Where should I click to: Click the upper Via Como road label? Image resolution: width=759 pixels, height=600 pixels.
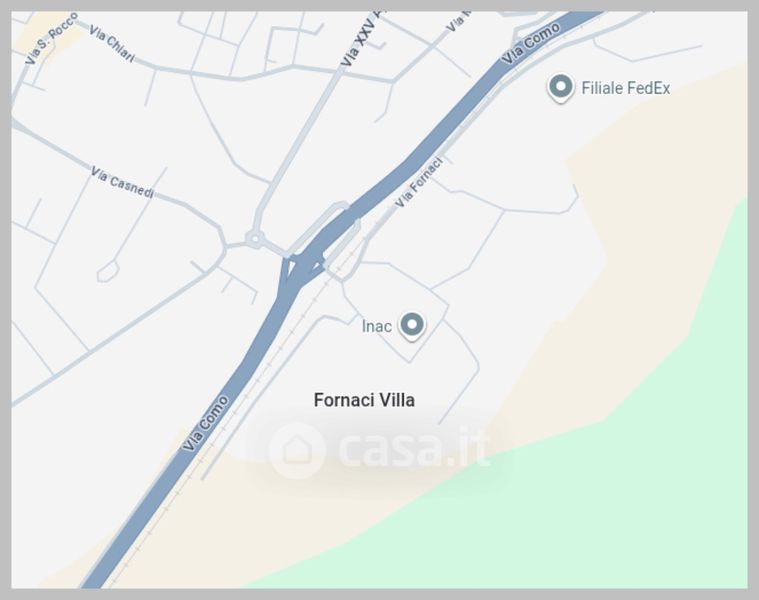(531, 44)
